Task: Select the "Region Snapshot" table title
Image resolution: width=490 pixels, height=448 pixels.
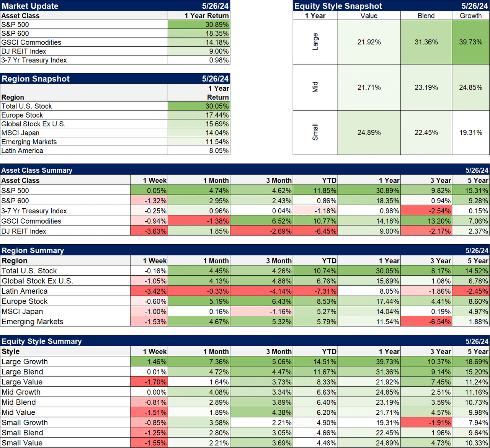Action: pos(35,78)
